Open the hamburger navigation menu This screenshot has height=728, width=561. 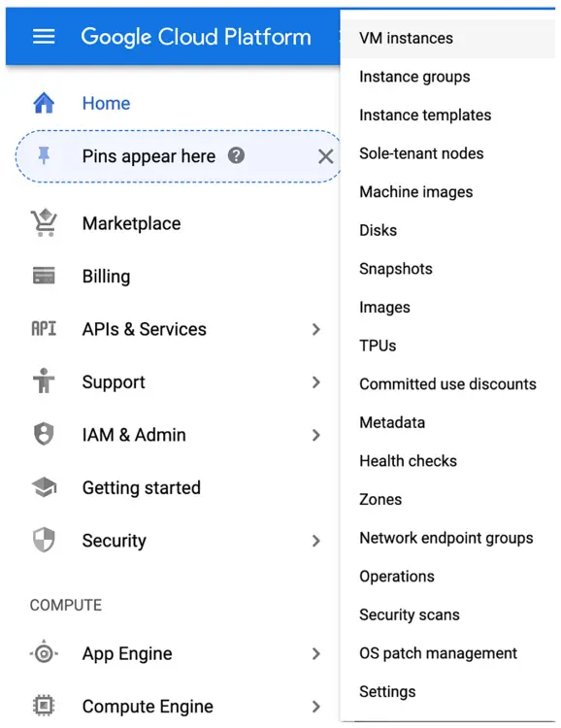point(44,36)
